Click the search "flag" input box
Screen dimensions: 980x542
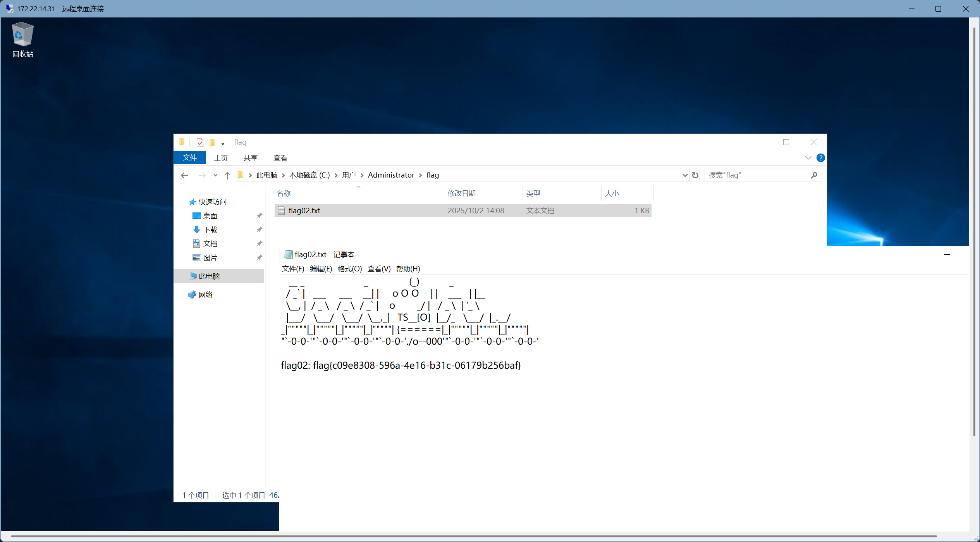click(755, 175)
